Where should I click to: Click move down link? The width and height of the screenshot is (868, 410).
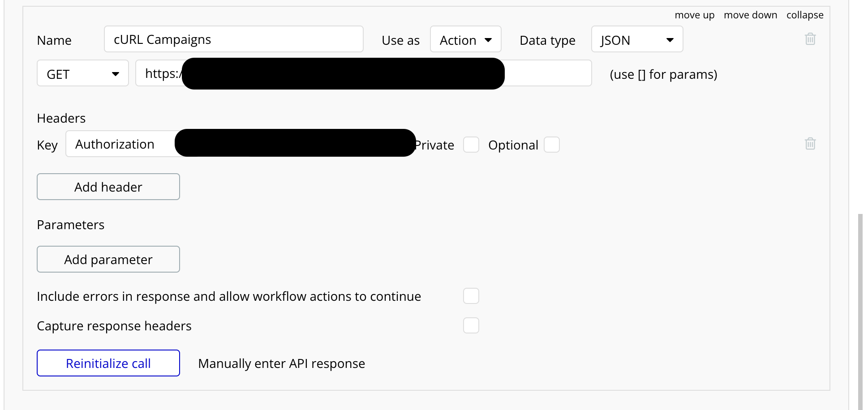750,15
